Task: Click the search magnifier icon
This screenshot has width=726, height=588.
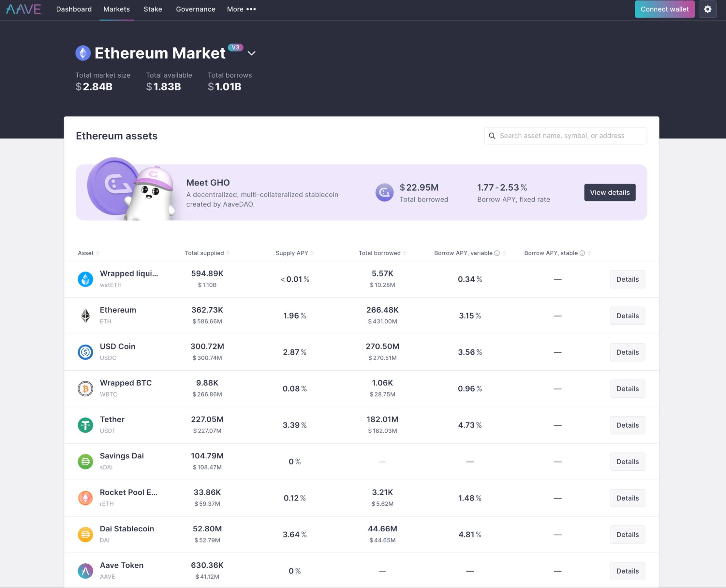Action: point(492,136)
